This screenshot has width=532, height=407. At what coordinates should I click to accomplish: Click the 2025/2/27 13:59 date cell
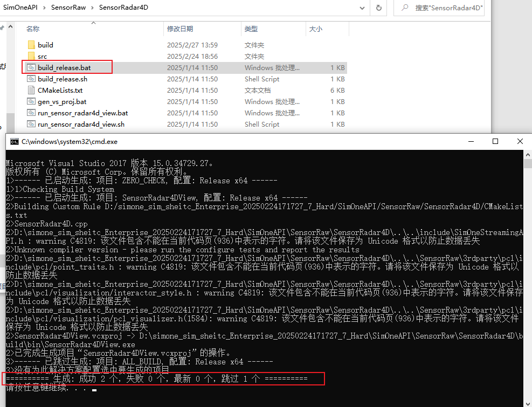pos(192,45)
